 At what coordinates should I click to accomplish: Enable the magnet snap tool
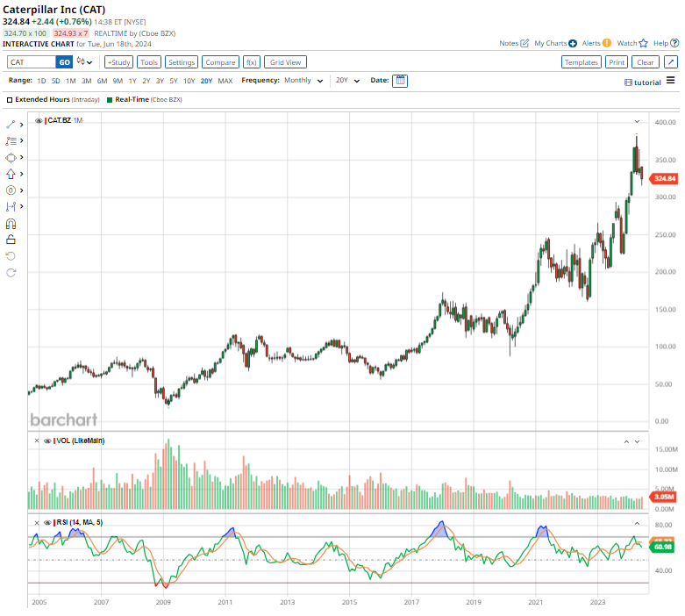pos(11,223)
